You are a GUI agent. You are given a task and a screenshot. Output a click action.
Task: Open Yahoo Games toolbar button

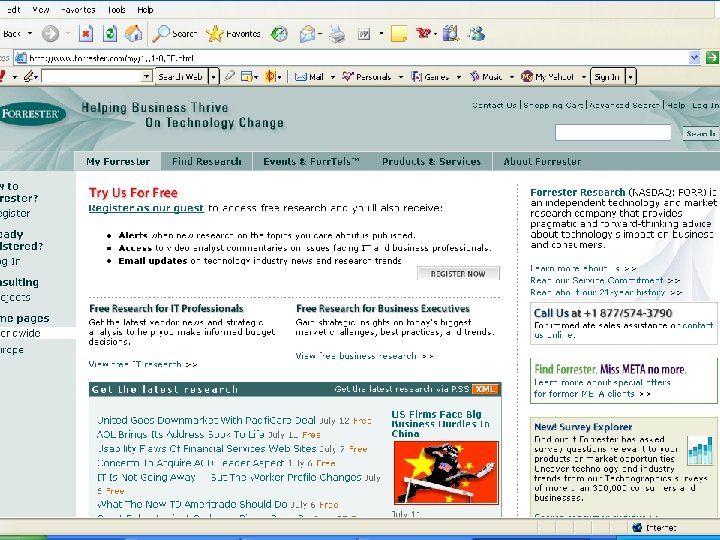[x=430, y=77]
